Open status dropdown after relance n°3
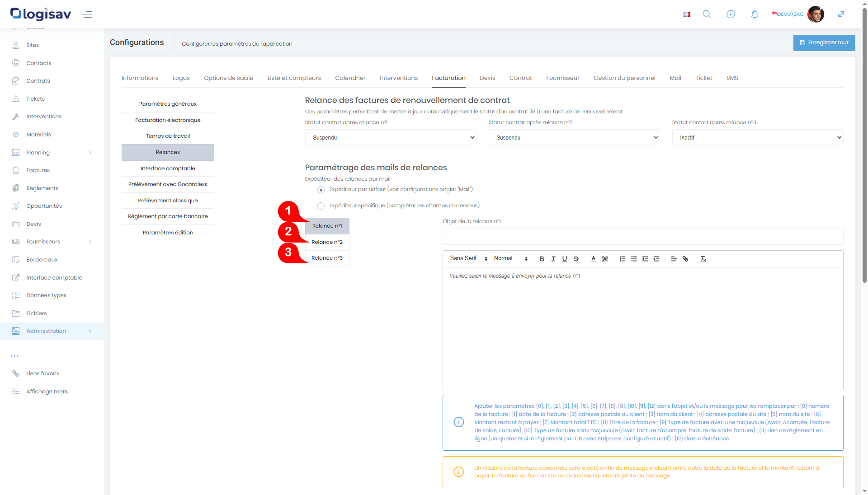868x495 pixels. [x=757, y=137]
